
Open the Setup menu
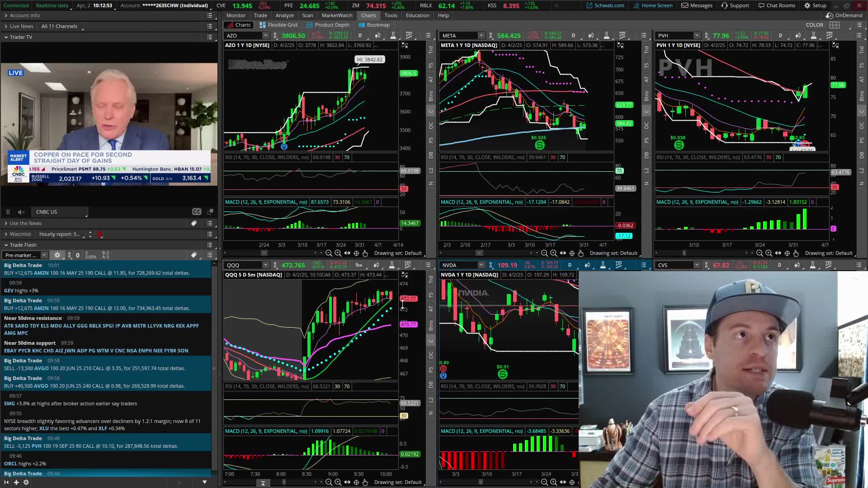point(815,5)
